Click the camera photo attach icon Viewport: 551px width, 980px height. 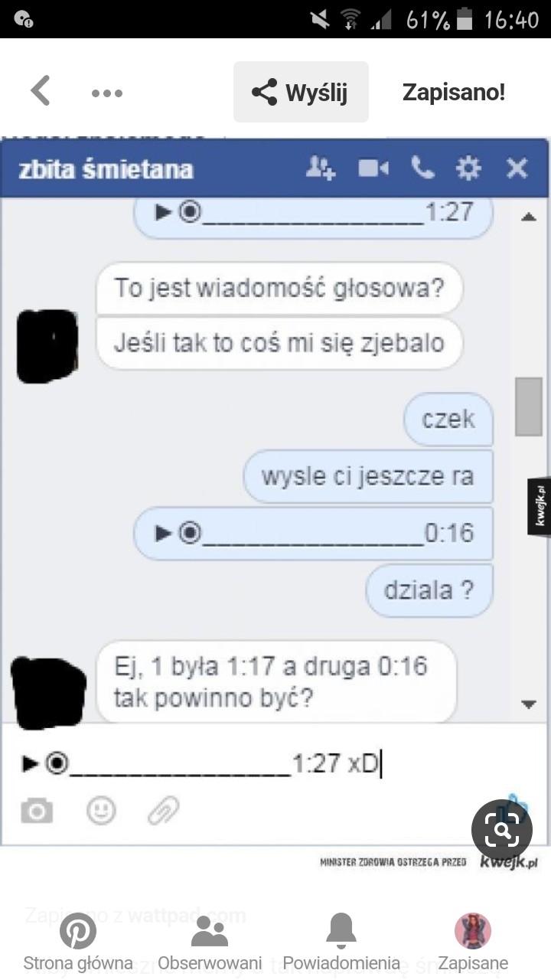tap(37, 810)
